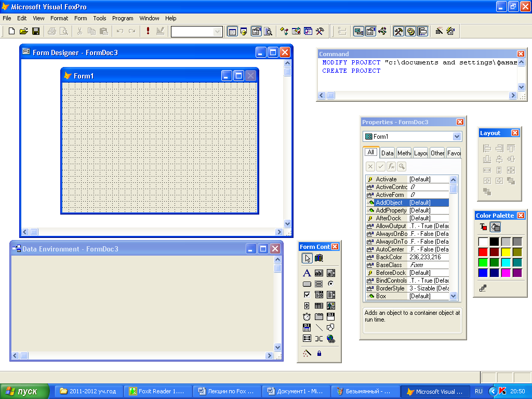Pick the red color swatch
532x399 pixels.
(483, 252)
